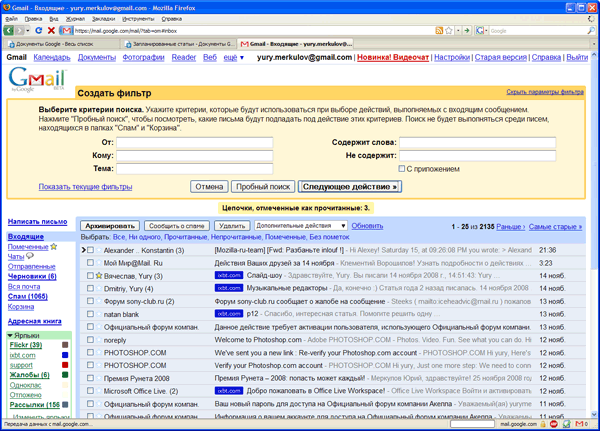Open the Правка menu
This screenshot has height=431, width=600.
(33, 19)
